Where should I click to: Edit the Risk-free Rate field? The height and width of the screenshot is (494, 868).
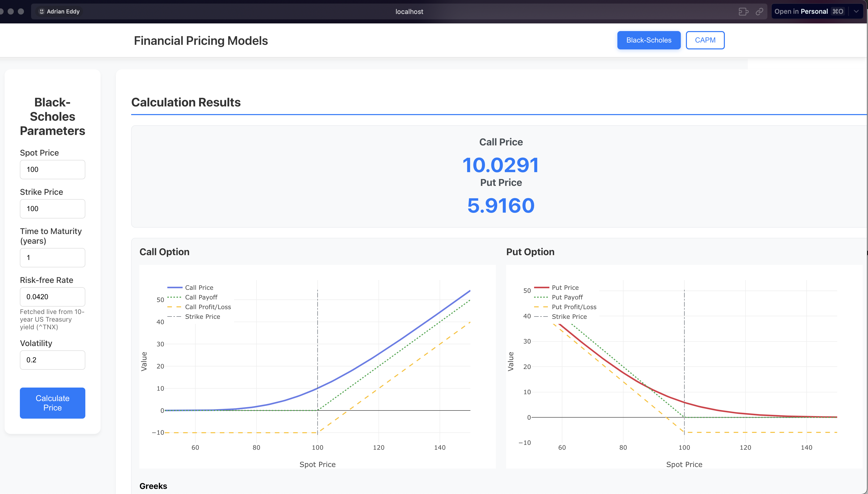click(x=52, y=297)
